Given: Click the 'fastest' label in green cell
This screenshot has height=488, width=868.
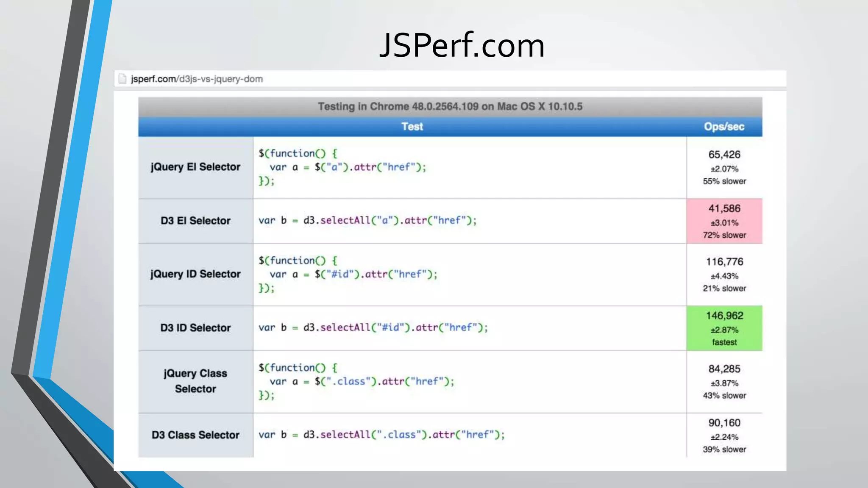Looking at the screenshot, I should [x=724, y=342].
